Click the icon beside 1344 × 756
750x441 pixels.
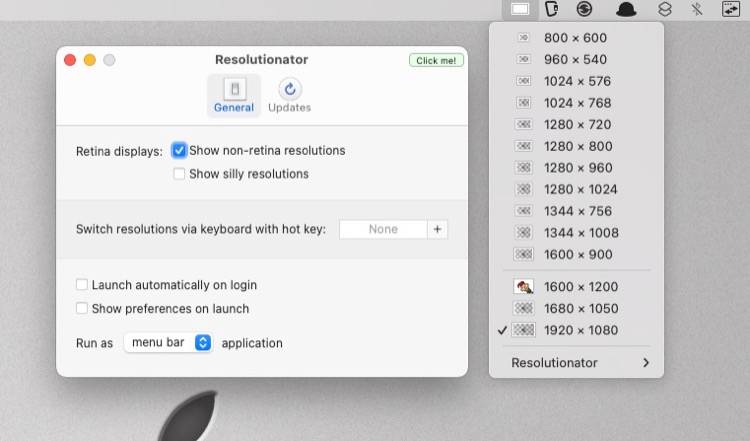(523, 211)
